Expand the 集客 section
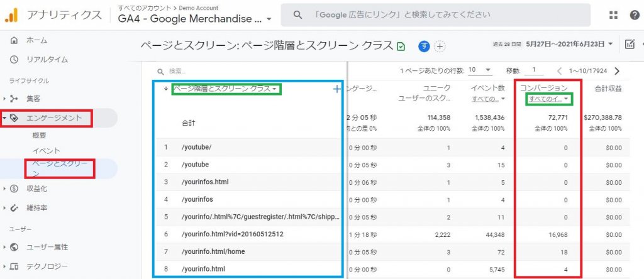Screen dimensions: 644x279 pos(4,99)
